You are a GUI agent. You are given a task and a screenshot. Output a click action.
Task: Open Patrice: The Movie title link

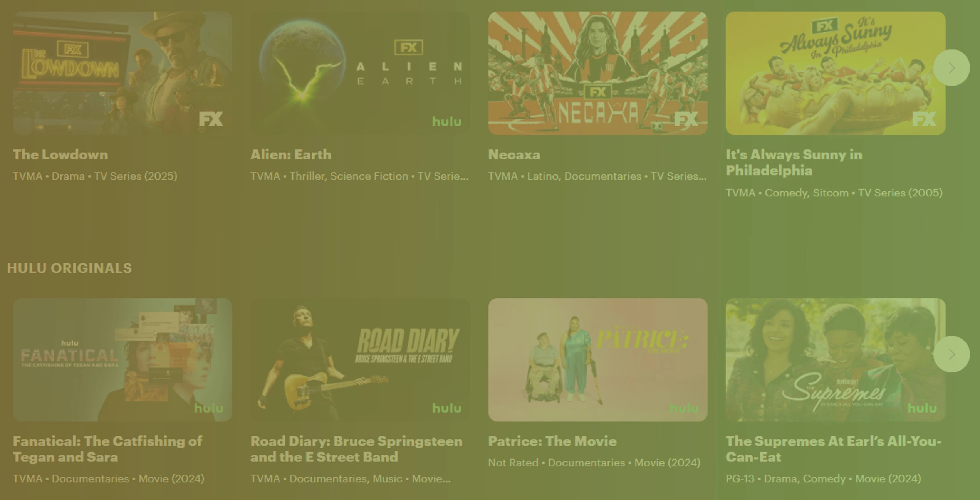tap(552, 441)
